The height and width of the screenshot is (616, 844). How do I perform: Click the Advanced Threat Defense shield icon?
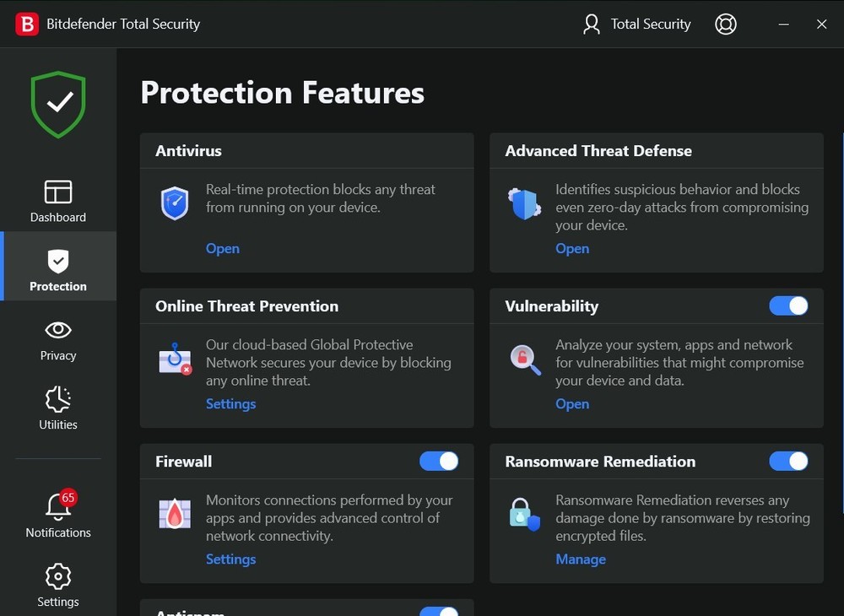coord(524,203)
